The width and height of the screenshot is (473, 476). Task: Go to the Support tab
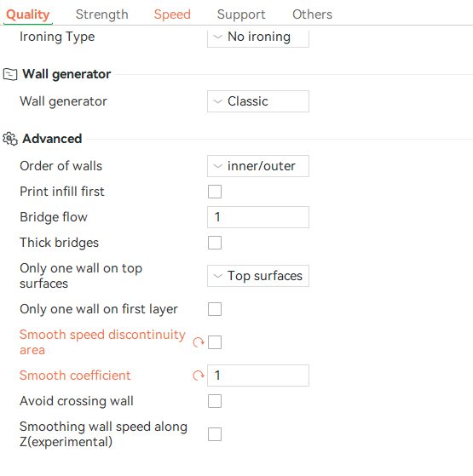(x=241, y=14)
